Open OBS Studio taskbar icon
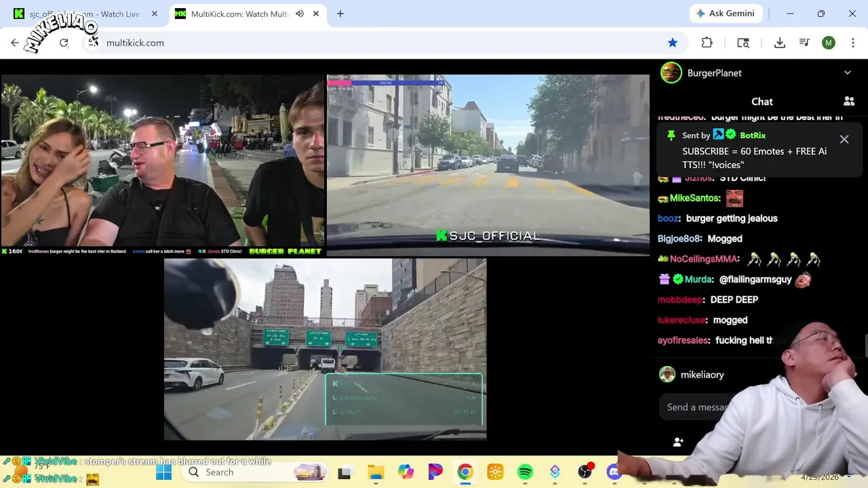868x488 pixels. coord(585,472)
